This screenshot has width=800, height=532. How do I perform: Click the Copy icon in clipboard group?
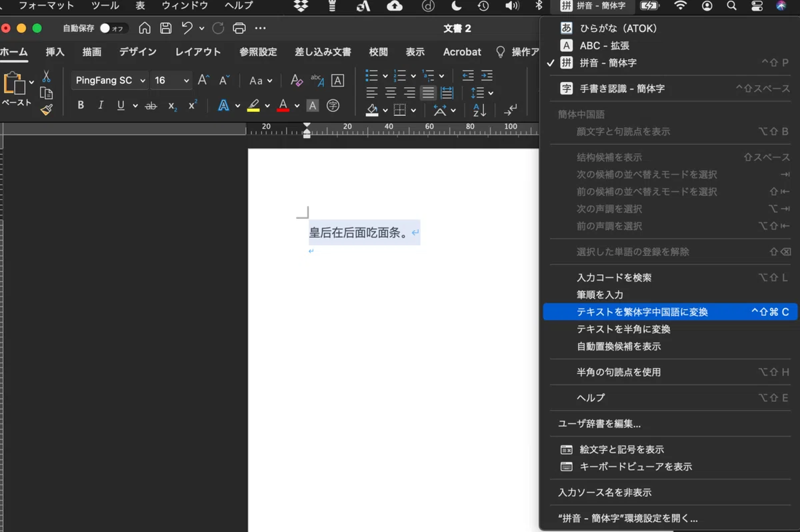click(x=46, y=93)
